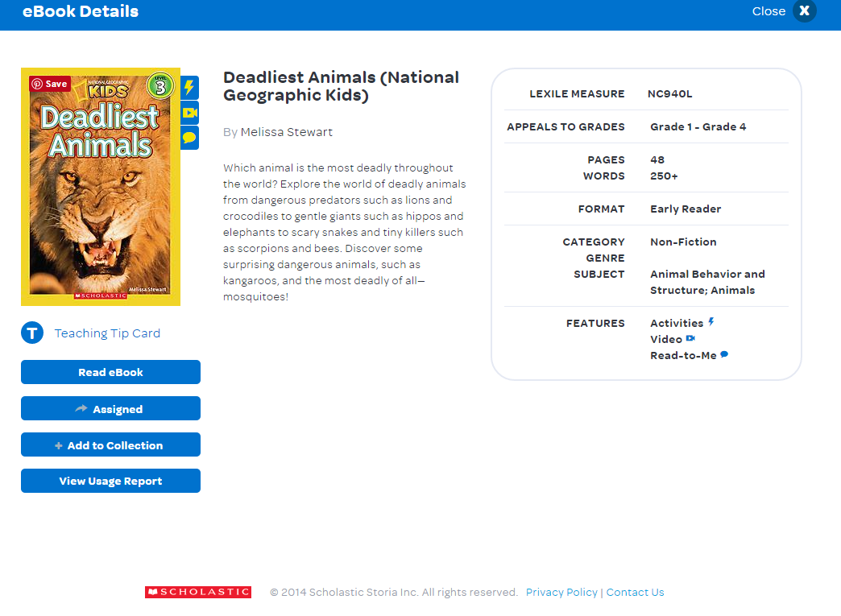Close the eBook Details with X button
The height and width of the screenshot is (616, 841).
pyautogui.click(x=805, y=10)
